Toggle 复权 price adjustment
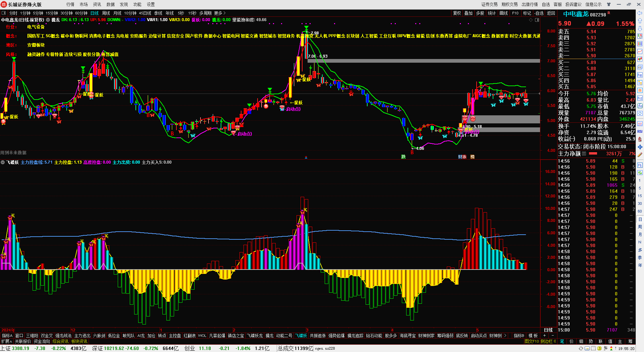This screenshot has height=352, width=644. click(457, 13)
